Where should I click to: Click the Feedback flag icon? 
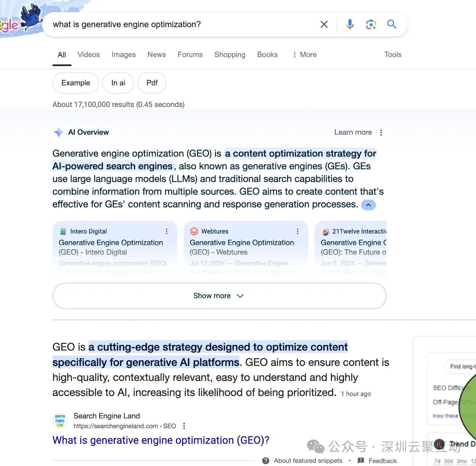(x=361, y=461)
